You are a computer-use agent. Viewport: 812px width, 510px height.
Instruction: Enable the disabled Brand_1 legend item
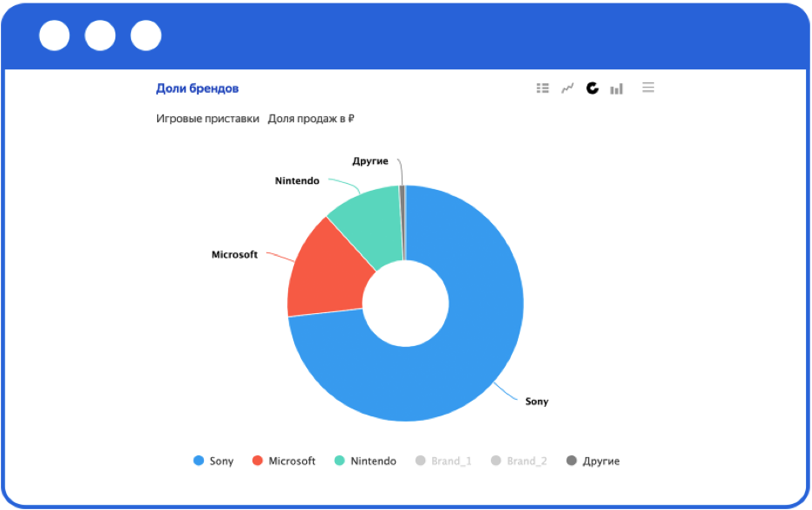point(443,461)
